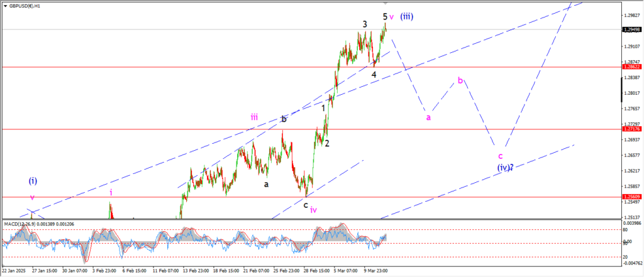Select the pink projected b label
The height and width of the screenshot is (277, 644).
pos(460,80)
